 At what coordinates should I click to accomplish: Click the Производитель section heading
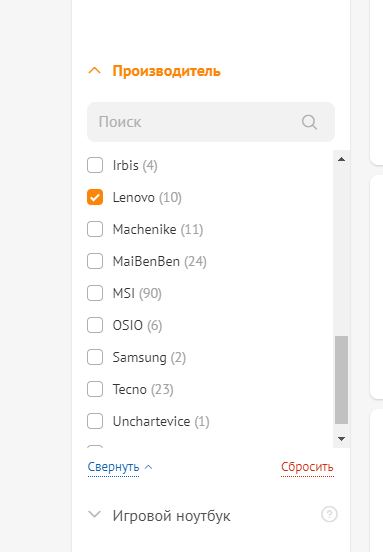167,71
